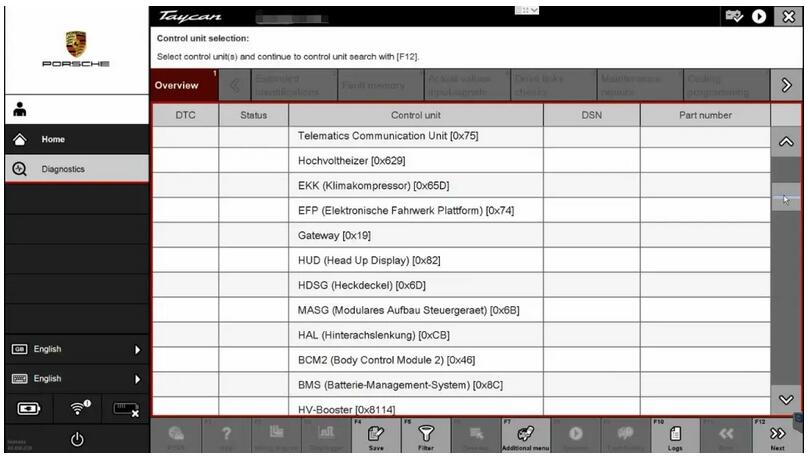This screenshot has height=457, width=808.
Task: Click the Porsche crest logo
Action: [x=76, y=44]
